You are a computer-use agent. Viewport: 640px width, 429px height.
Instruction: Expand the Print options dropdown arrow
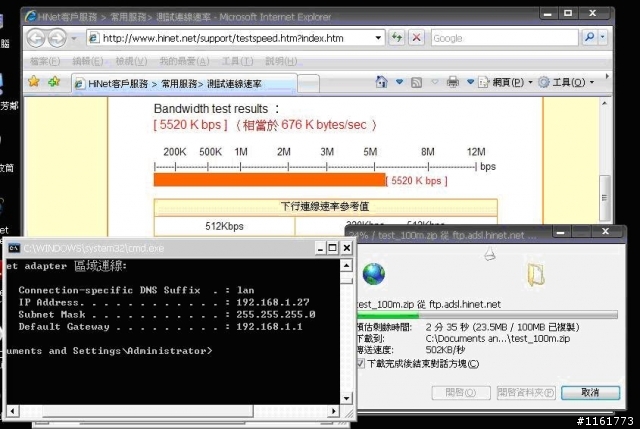(x=470, y=82)
